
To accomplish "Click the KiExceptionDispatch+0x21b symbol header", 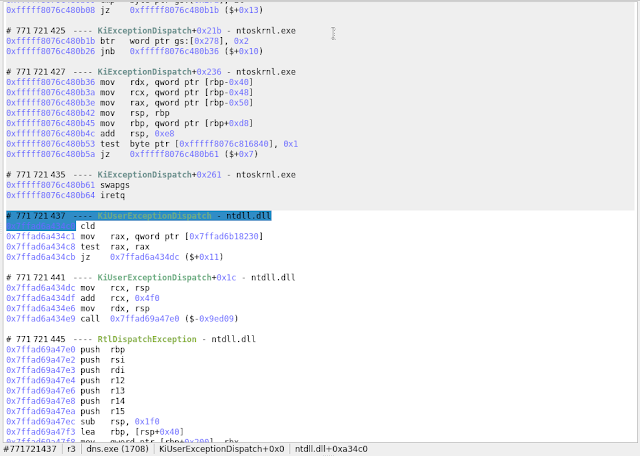I will click(x=159, y=31).
